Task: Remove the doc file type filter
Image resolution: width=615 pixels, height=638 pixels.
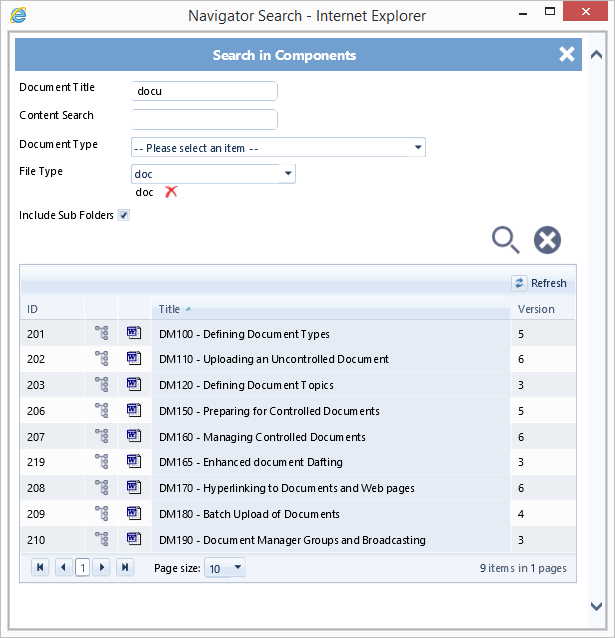Action: pyautogui.click(x=171, y=191)
